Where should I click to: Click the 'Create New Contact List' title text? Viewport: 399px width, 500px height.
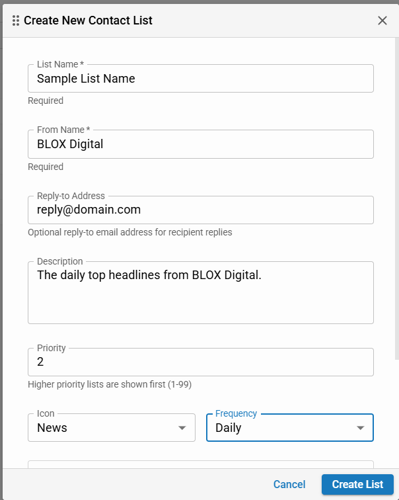coord(88,21)
